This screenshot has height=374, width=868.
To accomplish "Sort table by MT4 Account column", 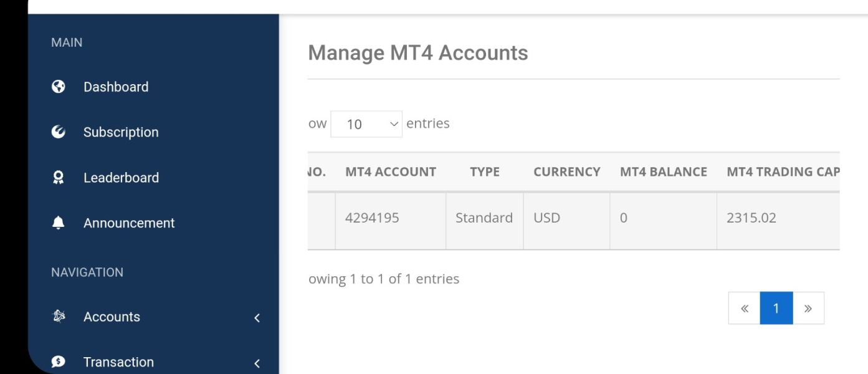I will [391, 172].
